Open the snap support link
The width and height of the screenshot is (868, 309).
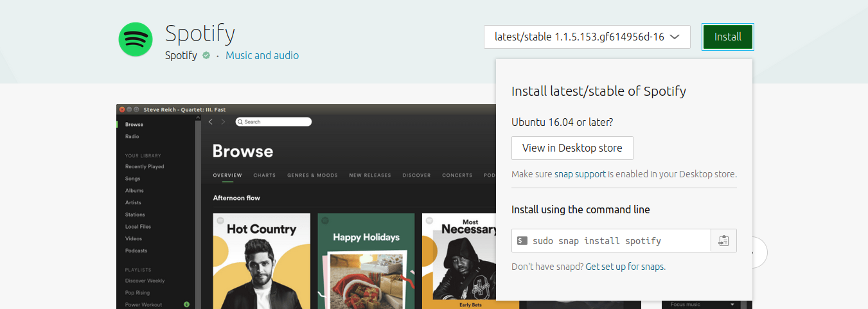point(580,174)
